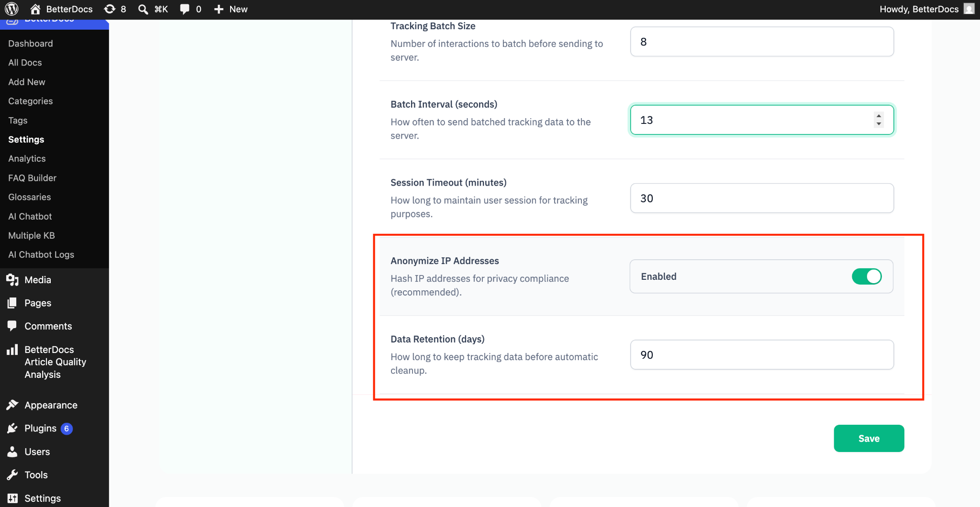
Task: Save the tracking settings
Action: pos(869,438)
